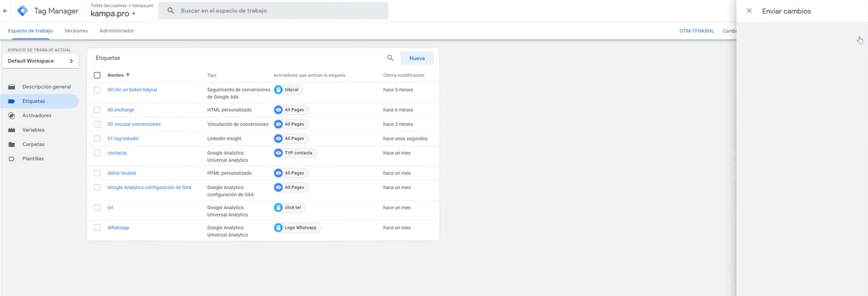
Task: Sort by the Nombre column header
Action: pos(119,75)
